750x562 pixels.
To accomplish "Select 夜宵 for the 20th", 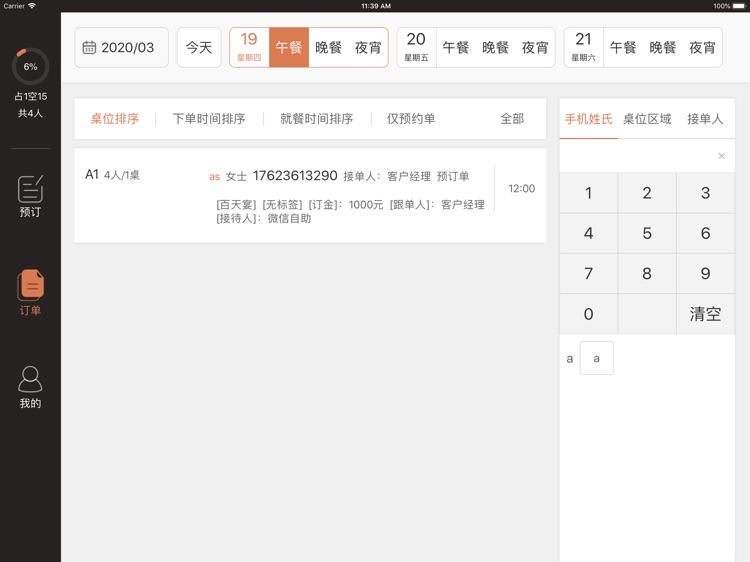I will click(x=535, y=47).
